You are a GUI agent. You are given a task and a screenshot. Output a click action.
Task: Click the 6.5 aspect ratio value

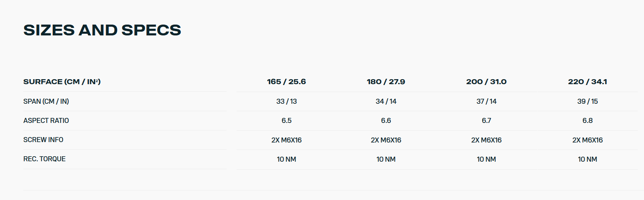[x=286, y=120]
